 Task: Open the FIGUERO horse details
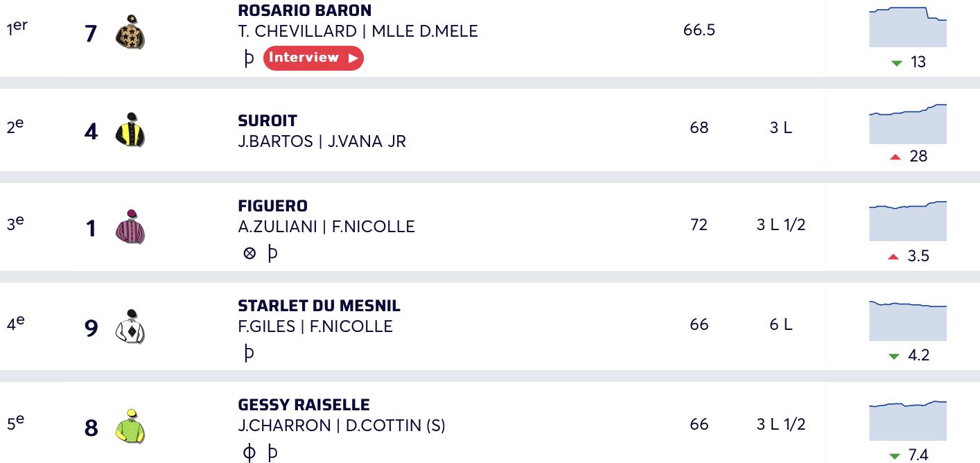click(x=272, y=206)
